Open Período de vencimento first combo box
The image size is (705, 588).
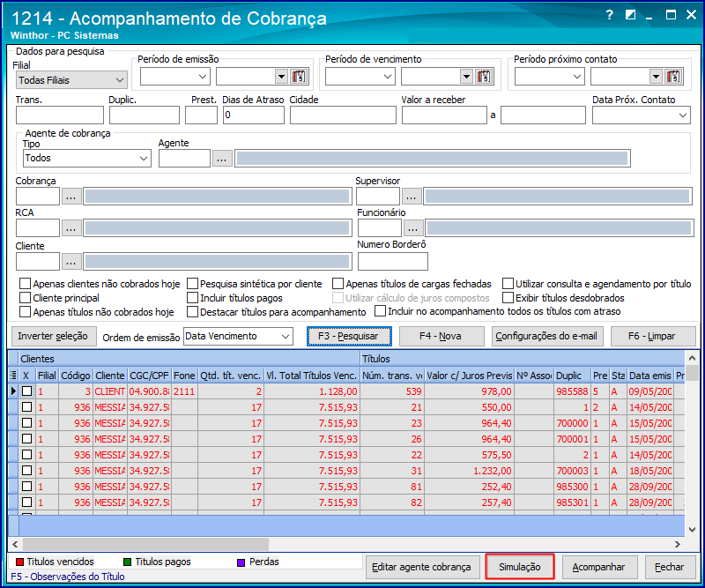coord(360,77)
